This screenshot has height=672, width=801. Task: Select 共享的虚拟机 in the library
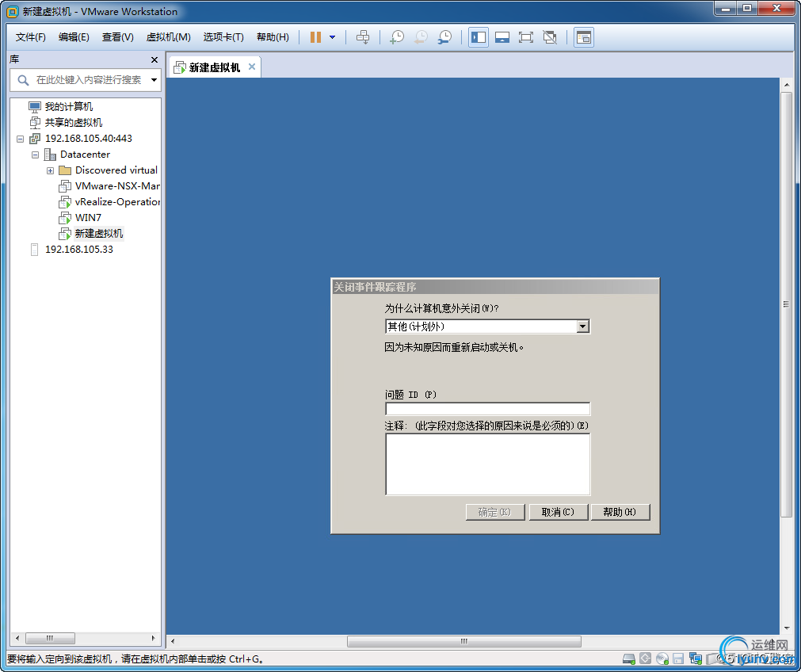click(x=74, y=122)
